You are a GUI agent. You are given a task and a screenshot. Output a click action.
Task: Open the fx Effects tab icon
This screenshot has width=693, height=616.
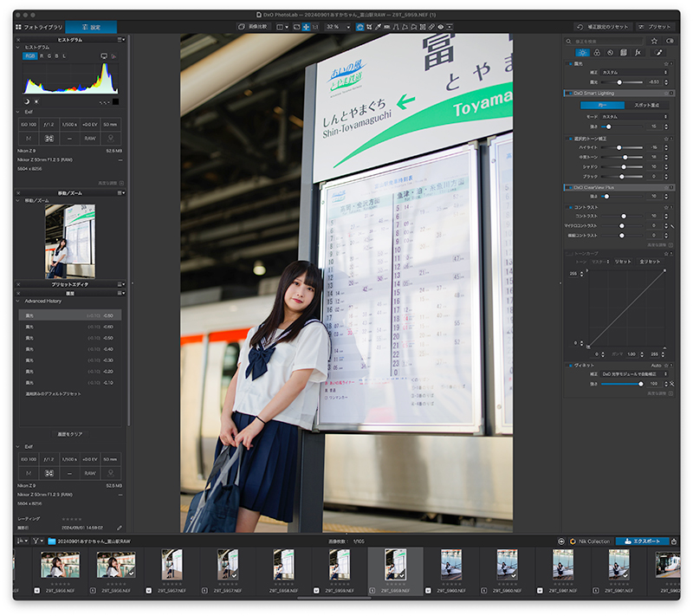click(x=638, y=52)
